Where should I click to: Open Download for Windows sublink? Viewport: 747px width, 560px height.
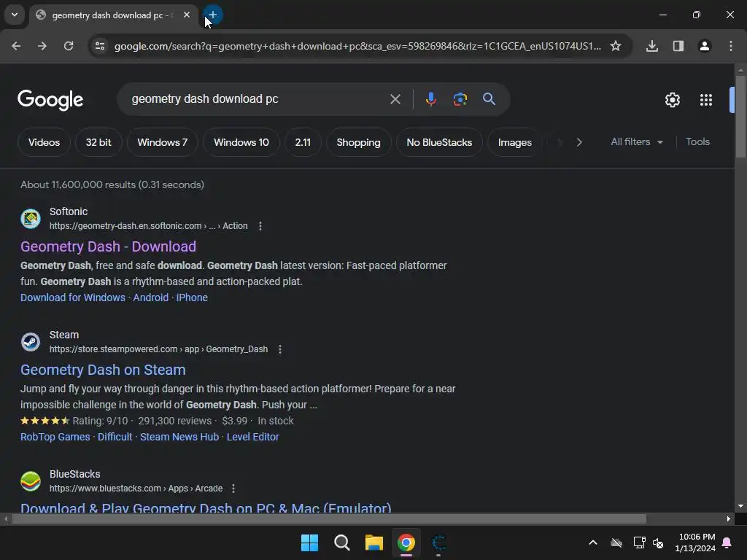click(73, 297)
